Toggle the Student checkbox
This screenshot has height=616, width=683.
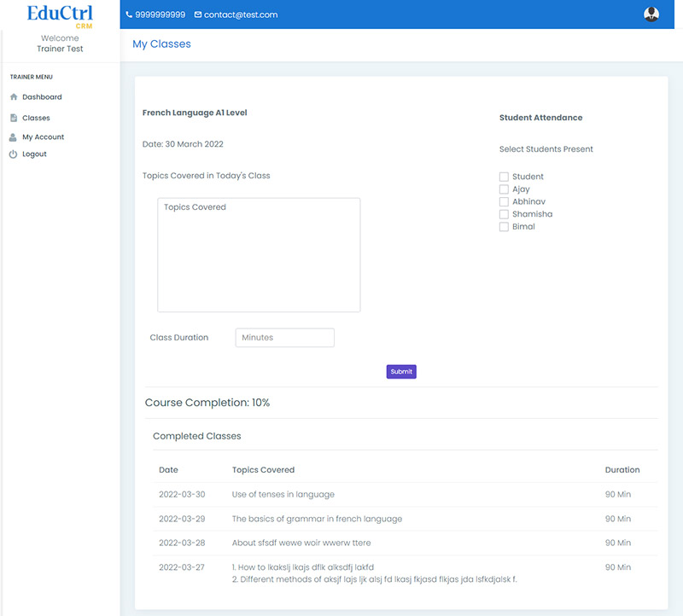504,177
